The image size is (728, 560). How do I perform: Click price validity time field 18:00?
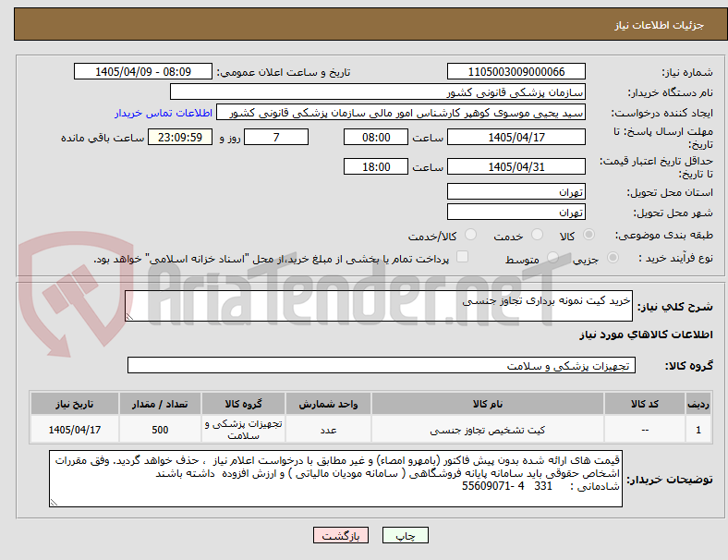(x=376, y=166)
